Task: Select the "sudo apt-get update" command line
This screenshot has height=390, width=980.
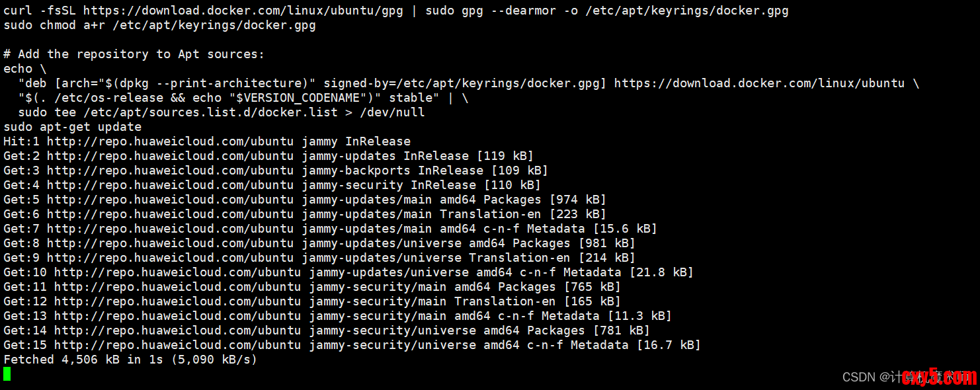Action: pos(73,127)
